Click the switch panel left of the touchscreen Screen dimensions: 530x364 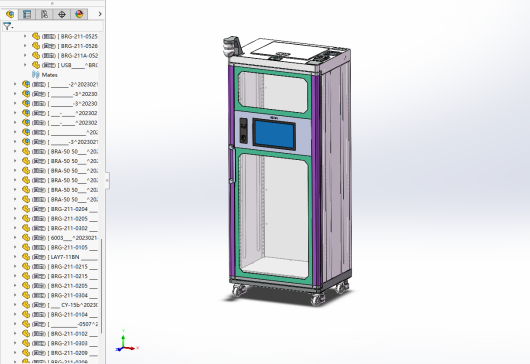(x=243, y=130)
